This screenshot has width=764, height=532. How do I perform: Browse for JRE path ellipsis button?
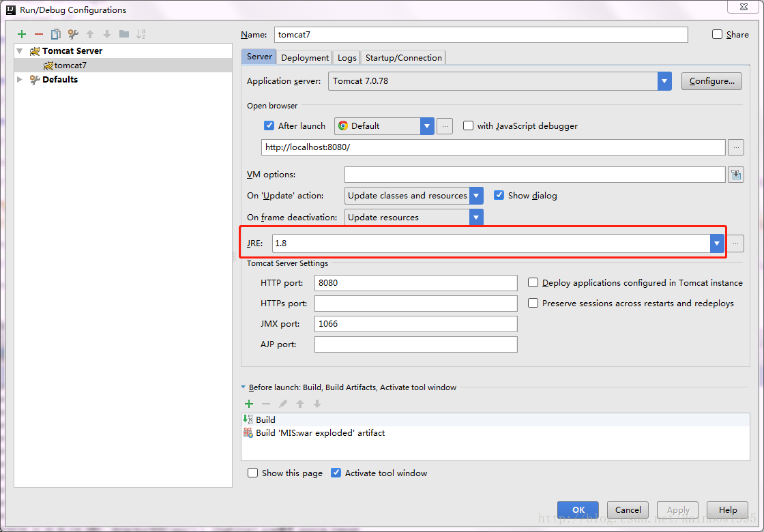735,243
